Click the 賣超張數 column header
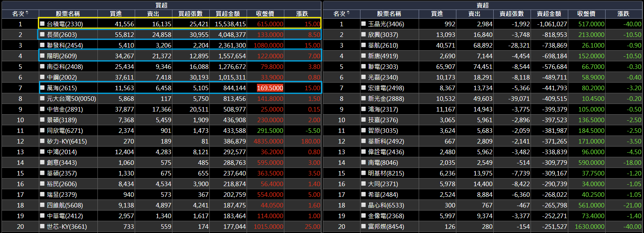Viewport: 644px width, 233px height. click(x=512, y=14)
